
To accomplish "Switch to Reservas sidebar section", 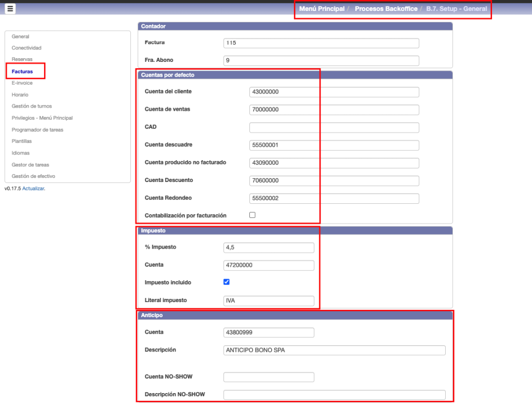I will coord(22,59).
